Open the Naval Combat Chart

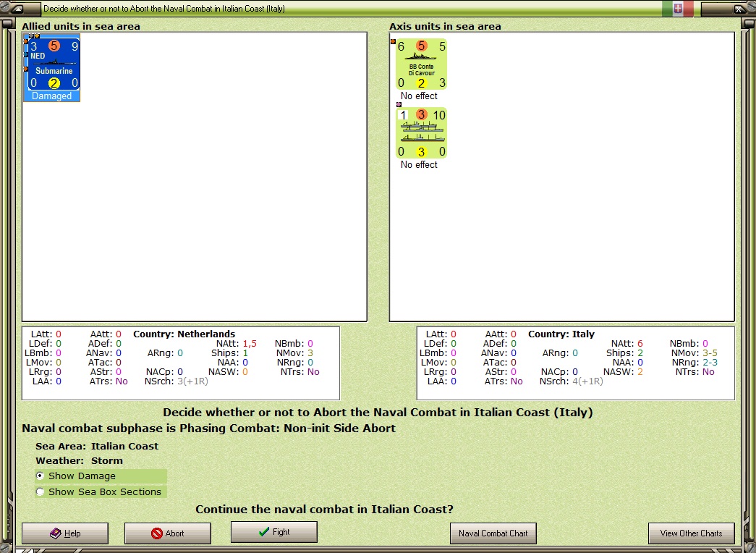[x=493, y=533]
